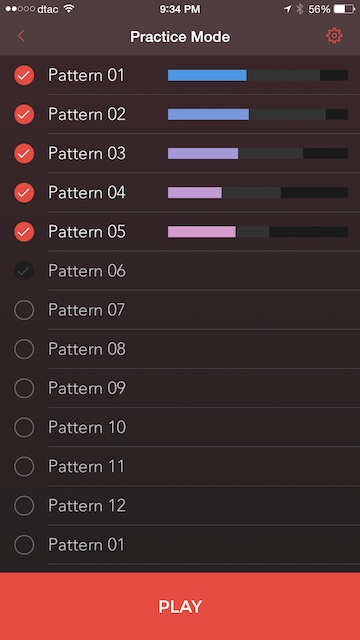Deselect Pattern 05 checkmark

[24, 232]
